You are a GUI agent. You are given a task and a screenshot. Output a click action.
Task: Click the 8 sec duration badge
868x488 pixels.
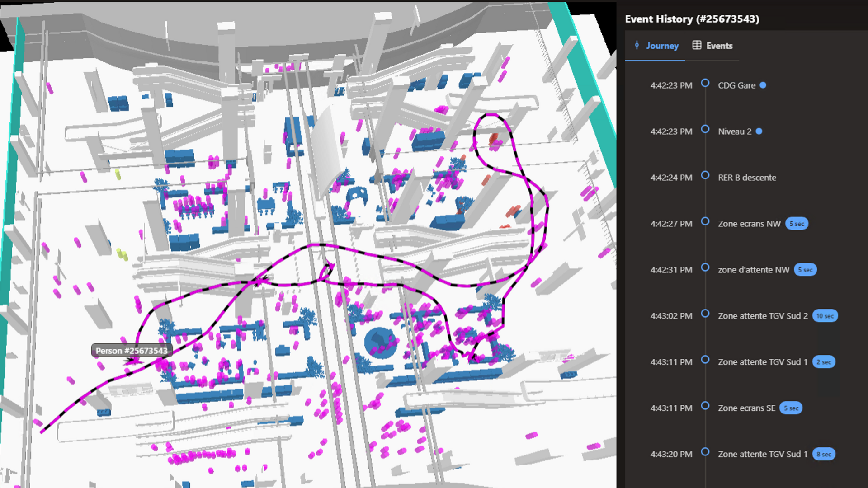(x=823, y=454)
